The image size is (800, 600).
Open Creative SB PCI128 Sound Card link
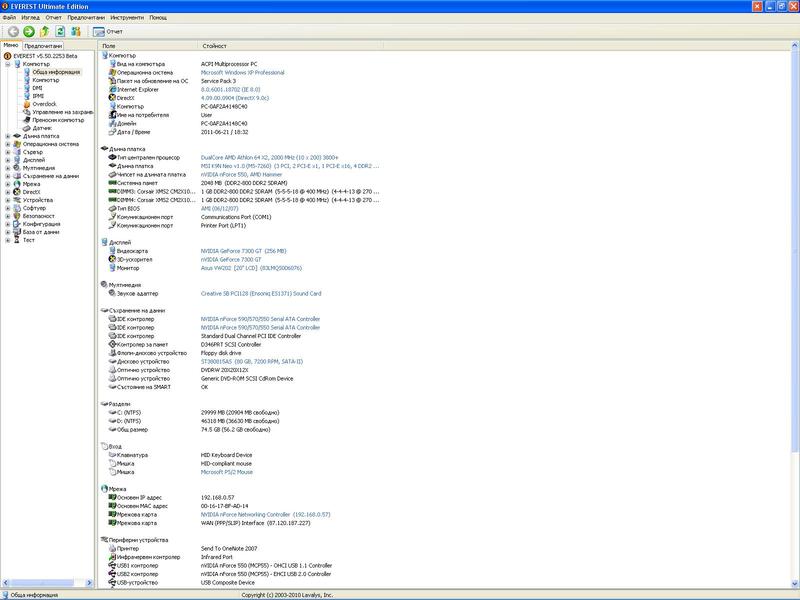point(261,293)
